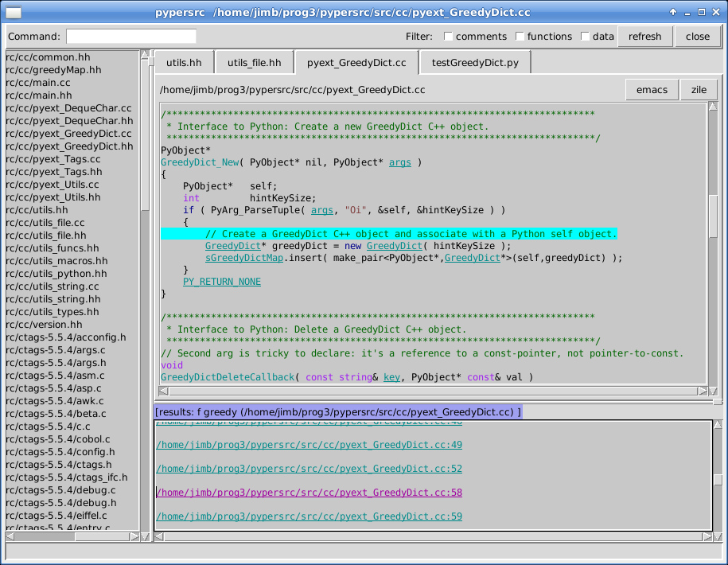Click the code pane scroll-right arrow
The height and width of the screenshot is (565, 728).
[702, 391]
